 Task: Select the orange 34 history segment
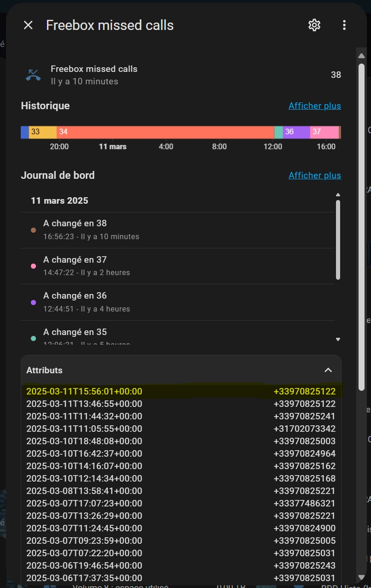tap(165, 132)
